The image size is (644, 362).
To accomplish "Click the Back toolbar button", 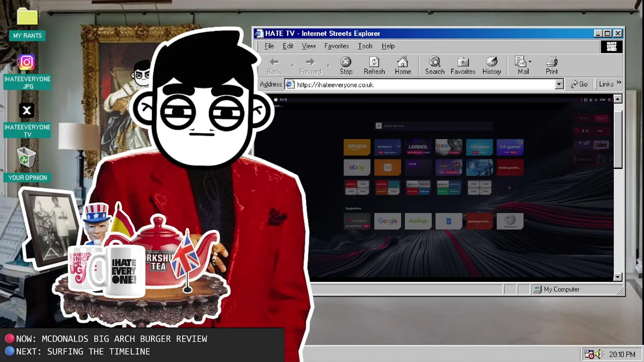I will point(274,66).
